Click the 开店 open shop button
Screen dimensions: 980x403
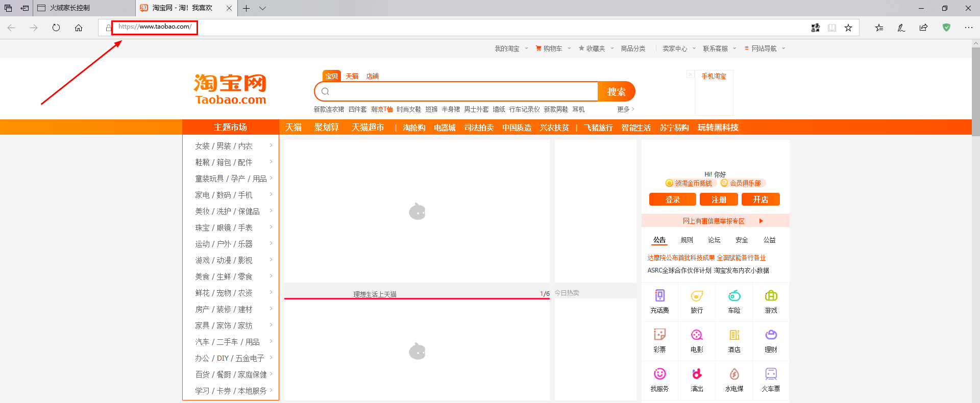click(x=761, y=199)
